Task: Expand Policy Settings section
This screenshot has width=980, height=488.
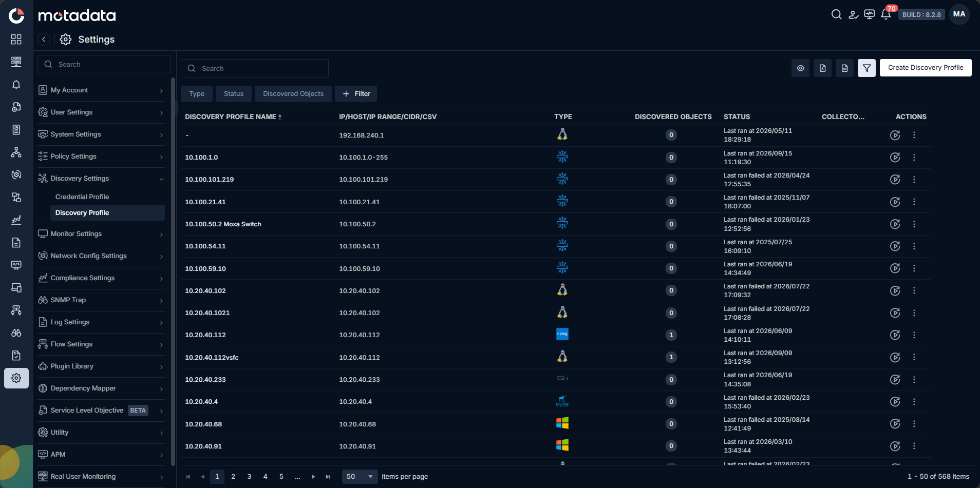Action: (101, 157)
